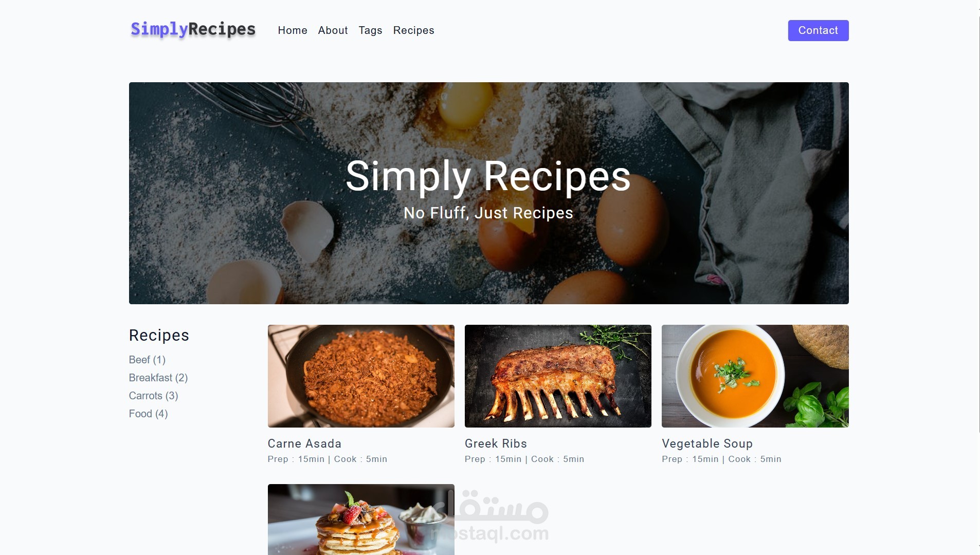Click the SimplyRecipes logo
The height and width of the screenshot is (555, 980).
(193, 30)
